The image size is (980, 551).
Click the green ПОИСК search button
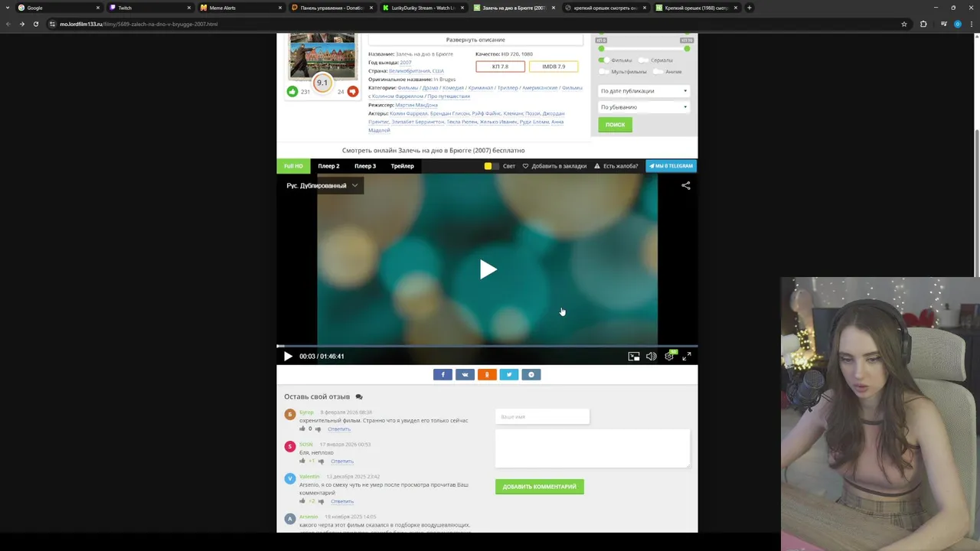(615, 125)
